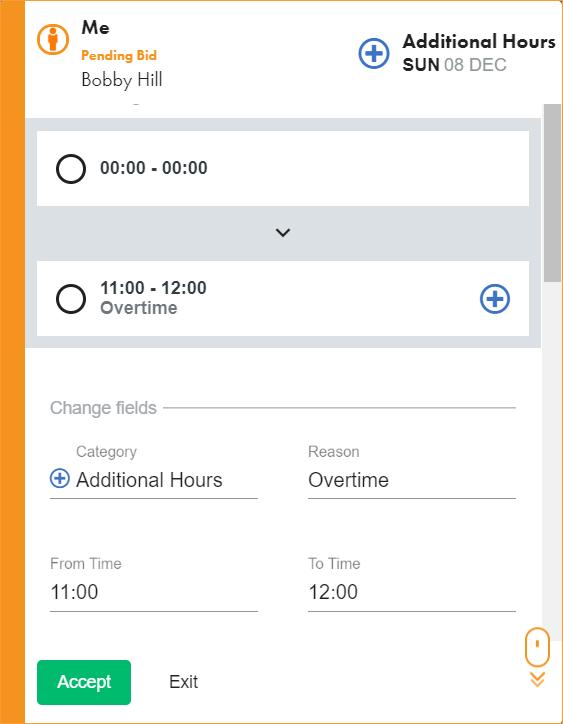Click the vertical scrollbar thumb

552,193
